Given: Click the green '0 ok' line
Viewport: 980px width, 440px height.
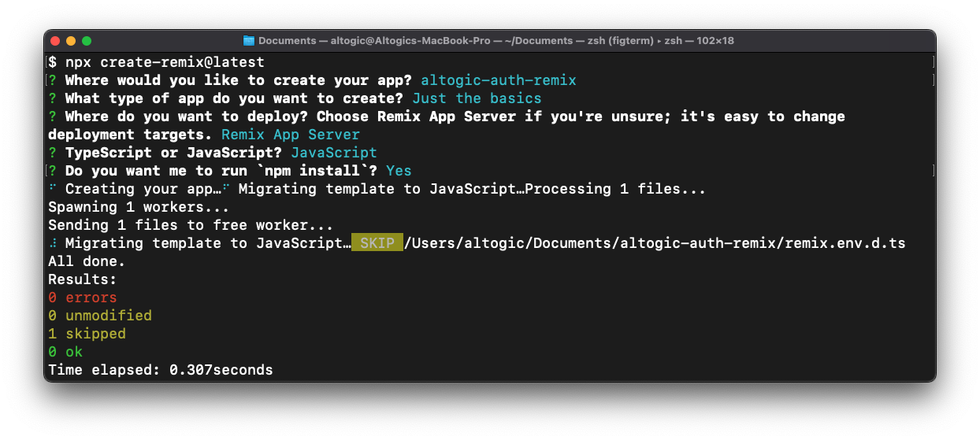Looking at the screenshot, I should (x=65, y=352).
